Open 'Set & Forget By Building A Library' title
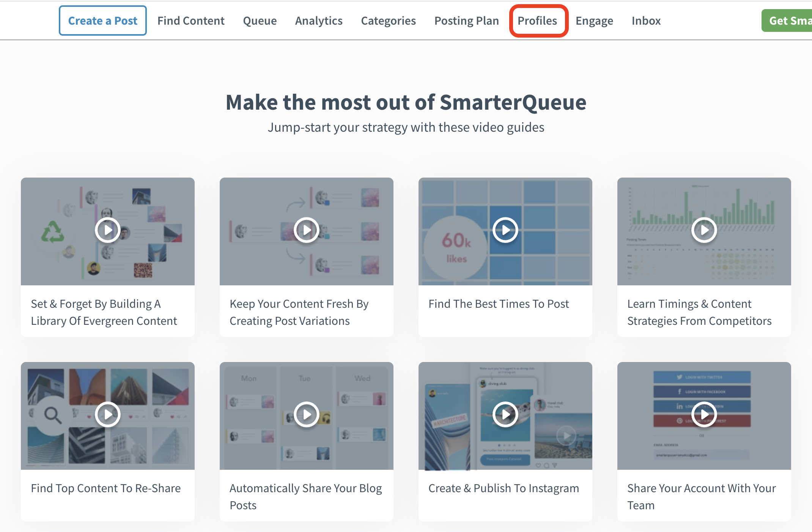 coord(104,312)
